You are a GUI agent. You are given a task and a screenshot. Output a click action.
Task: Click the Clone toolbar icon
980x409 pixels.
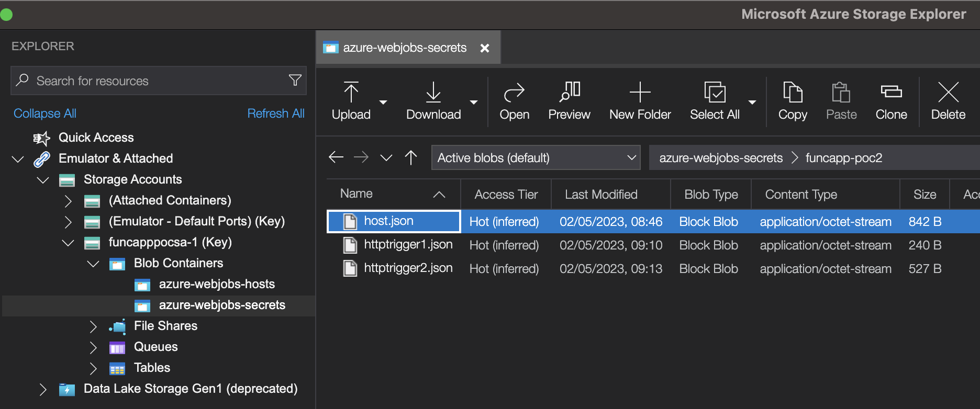891,92
